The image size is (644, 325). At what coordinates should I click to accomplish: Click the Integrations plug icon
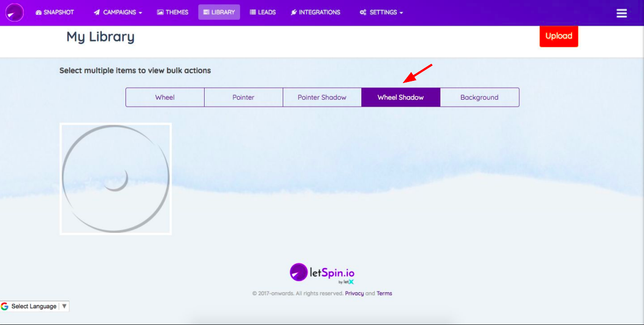point(293,12)
